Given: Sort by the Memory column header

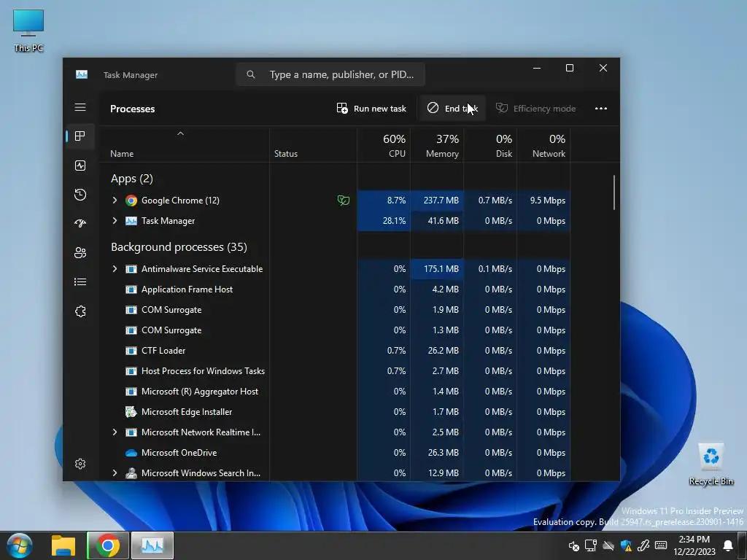Looking at the screenshot, I should [437, 146].
